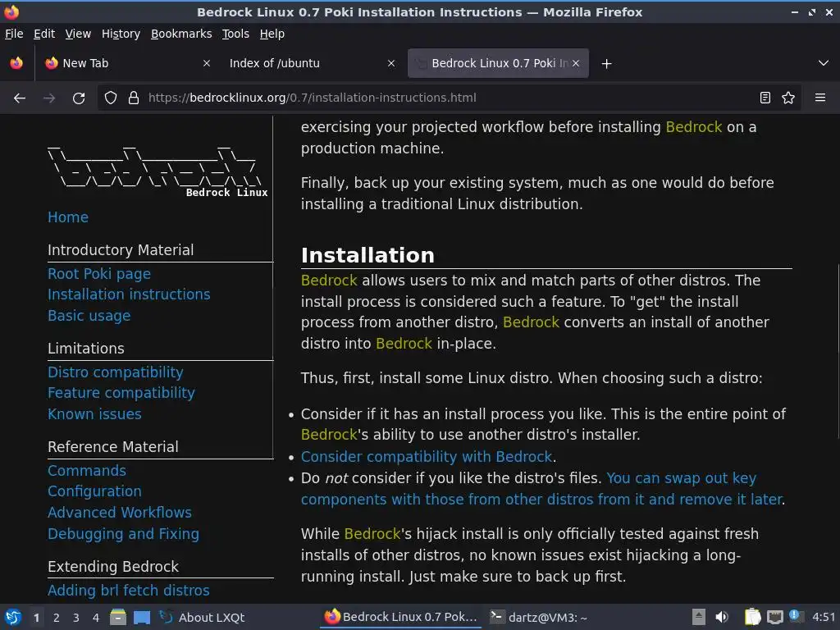The image size is (840, 630).
Task: Open Installation instructions sidebar link
Action: coord(129,294)
